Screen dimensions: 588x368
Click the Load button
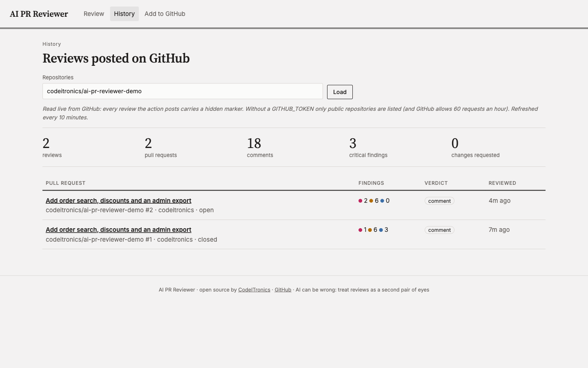340,92
